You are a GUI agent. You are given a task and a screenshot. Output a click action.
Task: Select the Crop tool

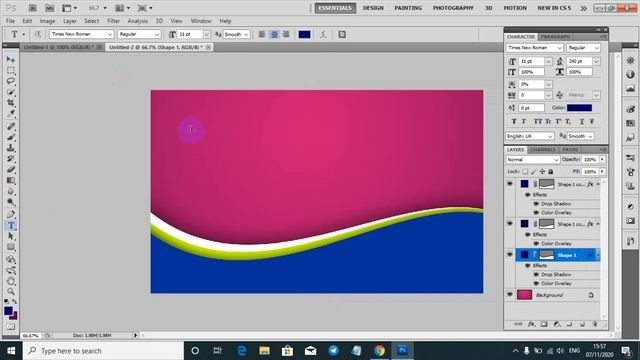pyautogui.click(x=11, y=102)
